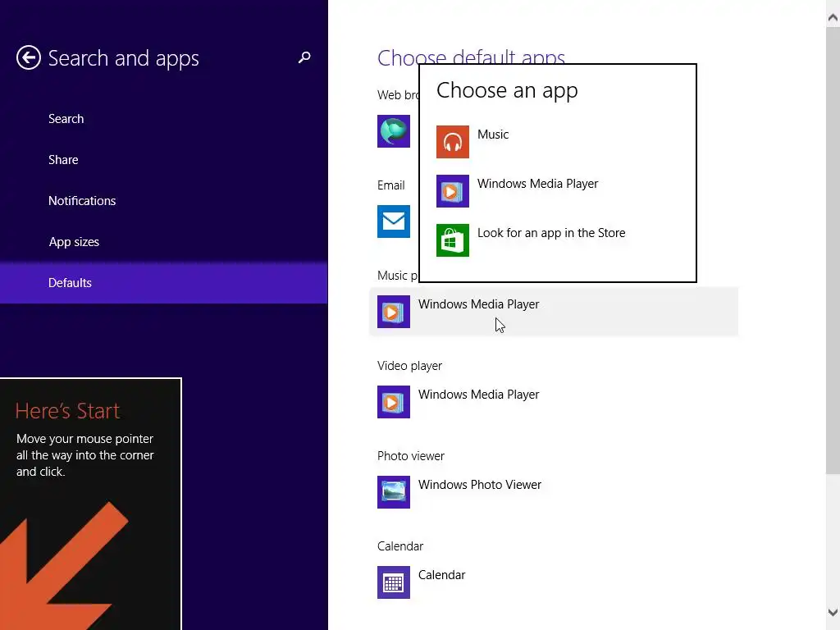Open the App sizes section
The height and width of the screenshot is (630, 840).
tap(74, 242)
